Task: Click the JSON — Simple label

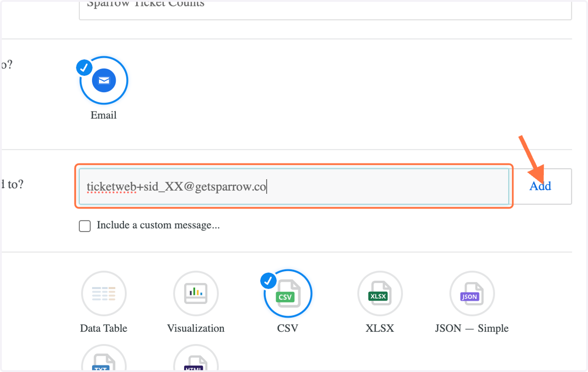Action: [x=472, y=328]
